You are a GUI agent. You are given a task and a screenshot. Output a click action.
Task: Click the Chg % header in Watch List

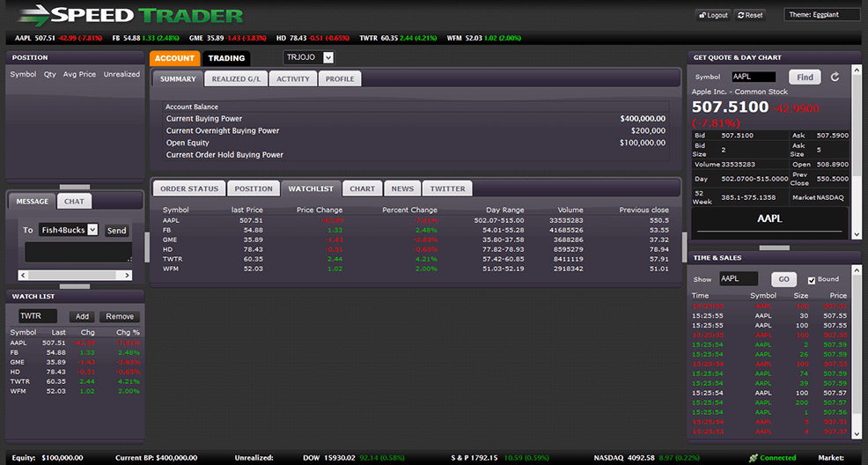click(128, 333)
